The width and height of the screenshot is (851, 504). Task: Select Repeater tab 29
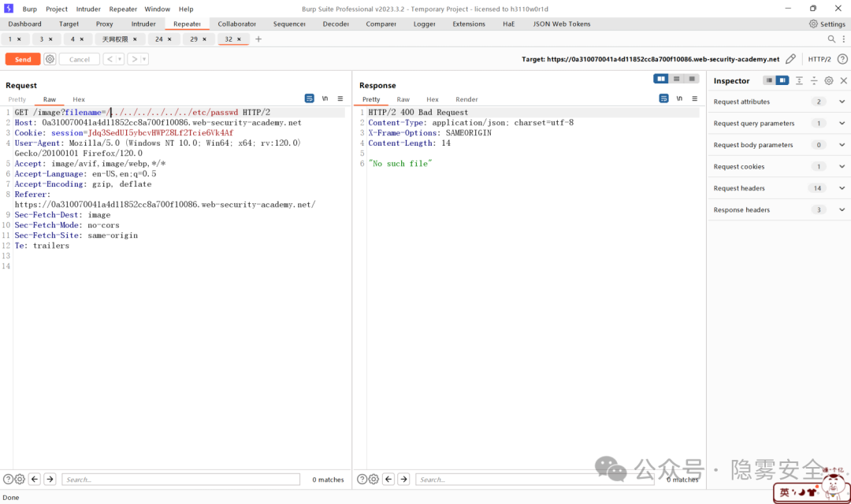point(194,39)
